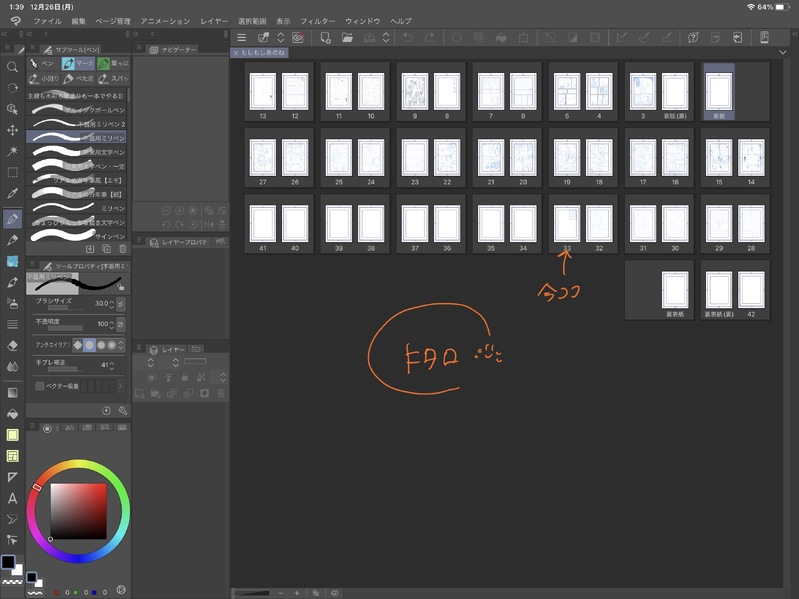The image size is (799, 599).
Task: Adjust opacity value stepper arrows
Action: point(112,324)
